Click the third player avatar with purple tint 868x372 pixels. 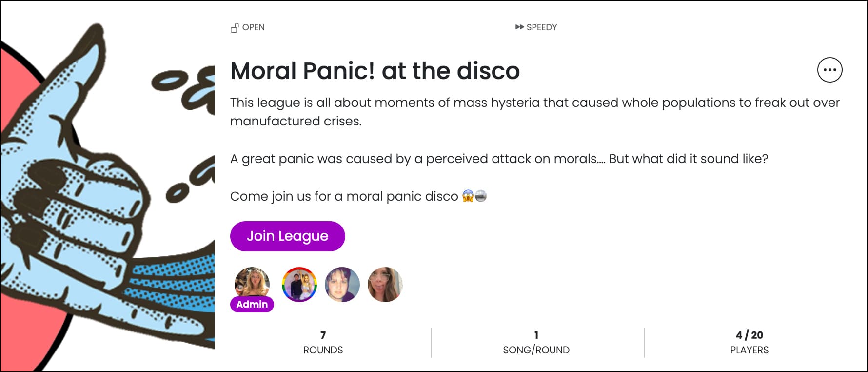342,285
